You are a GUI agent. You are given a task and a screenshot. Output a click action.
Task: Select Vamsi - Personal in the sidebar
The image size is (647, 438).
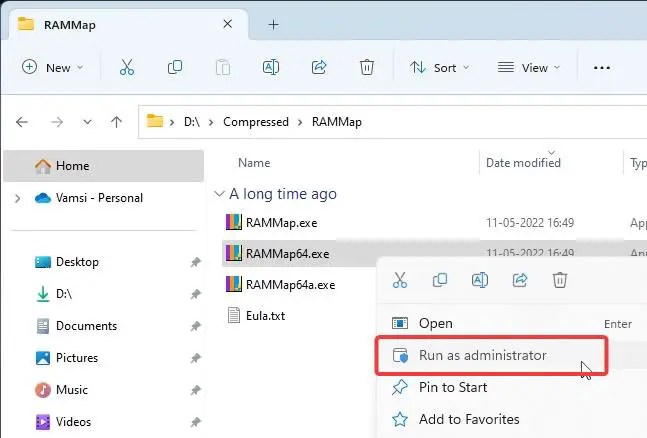coord(99,198)
